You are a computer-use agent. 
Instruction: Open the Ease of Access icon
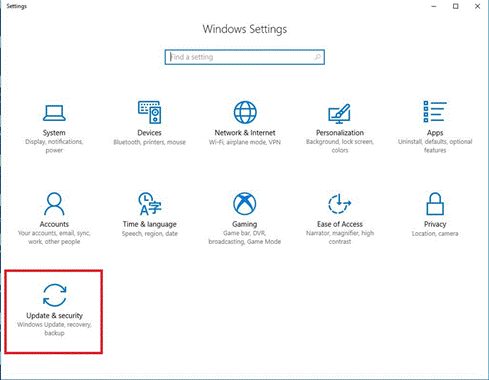coord(340,204)
